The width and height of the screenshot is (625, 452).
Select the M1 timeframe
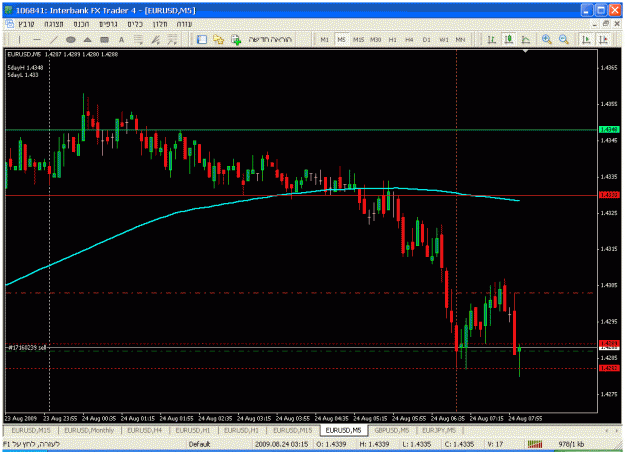324,39
